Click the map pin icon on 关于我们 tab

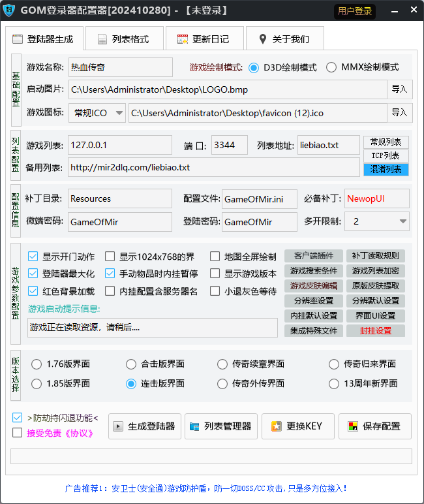click(262, 39)
